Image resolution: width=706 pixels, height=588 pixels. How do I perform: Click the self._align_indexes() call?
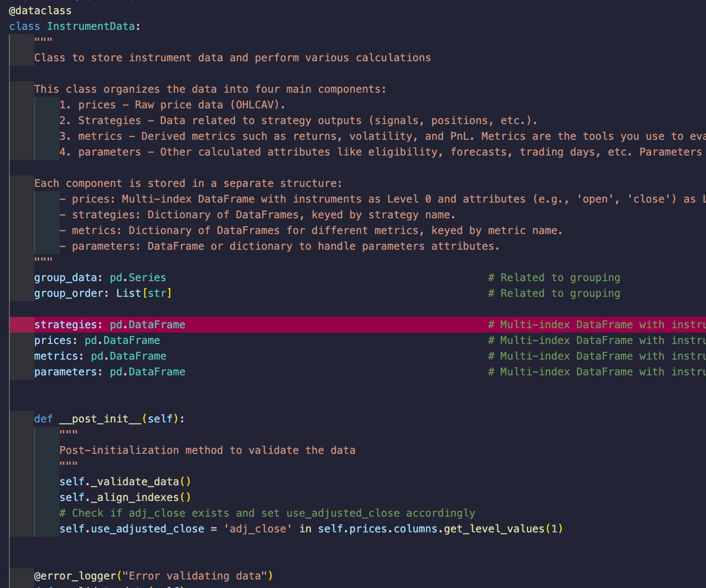125,498
